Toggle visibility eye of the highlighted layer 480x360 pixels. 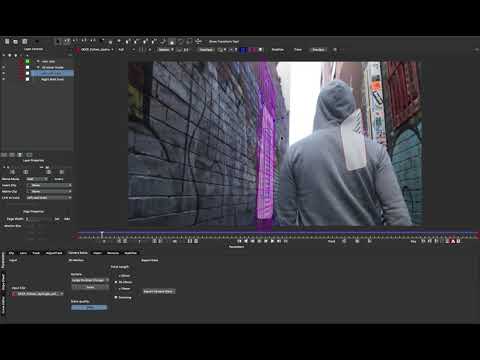pos(4,73)
